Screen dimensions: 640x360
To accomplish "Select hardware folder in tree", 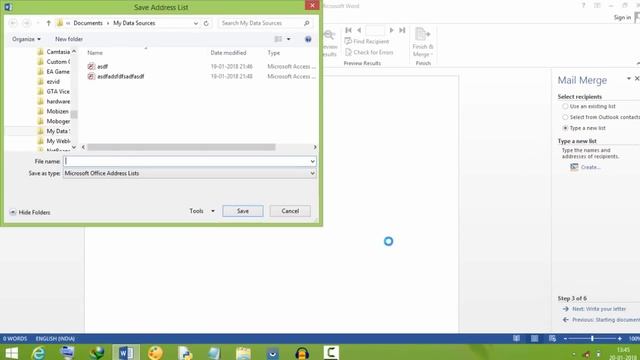I will pos(53,101).
